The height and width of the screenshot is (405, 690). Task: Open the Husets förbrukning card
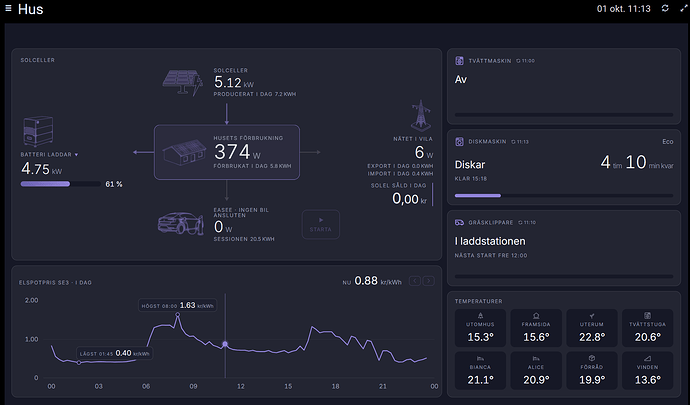coord(227,152)
